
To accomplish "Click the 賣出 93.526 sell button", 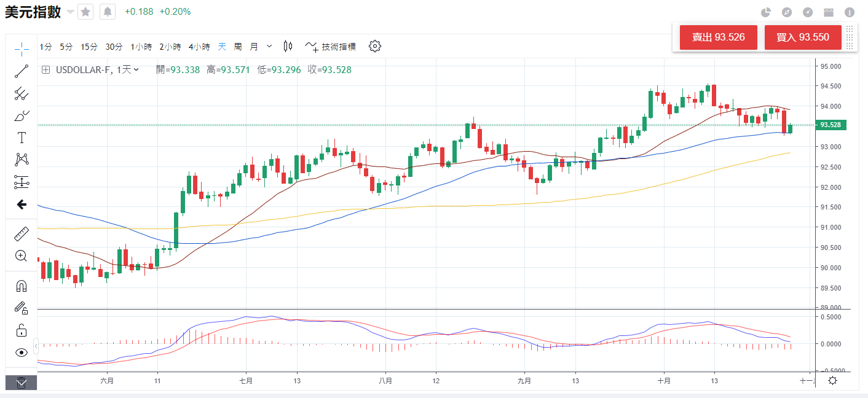I will coord(718,37).
